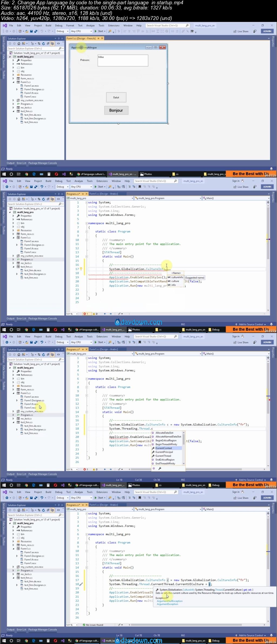Open the Calculator taskbar icon under the French designer frame
Screen dimensions: 277x644
(49, 174)
